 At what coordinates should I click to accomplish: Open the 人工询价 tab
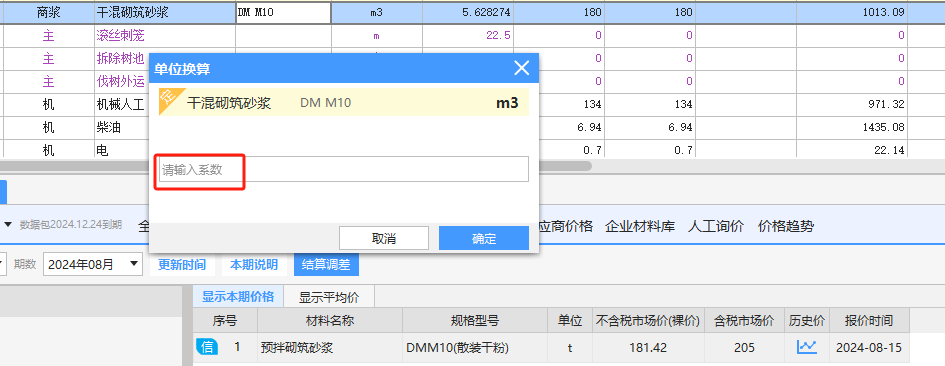pyautogui.click(x=716, y=227)
